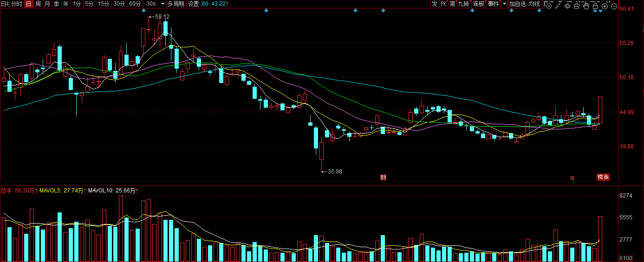Open the toolbox briefcase icon
This screenshot has width=644, height=262.
click(577, 6)
